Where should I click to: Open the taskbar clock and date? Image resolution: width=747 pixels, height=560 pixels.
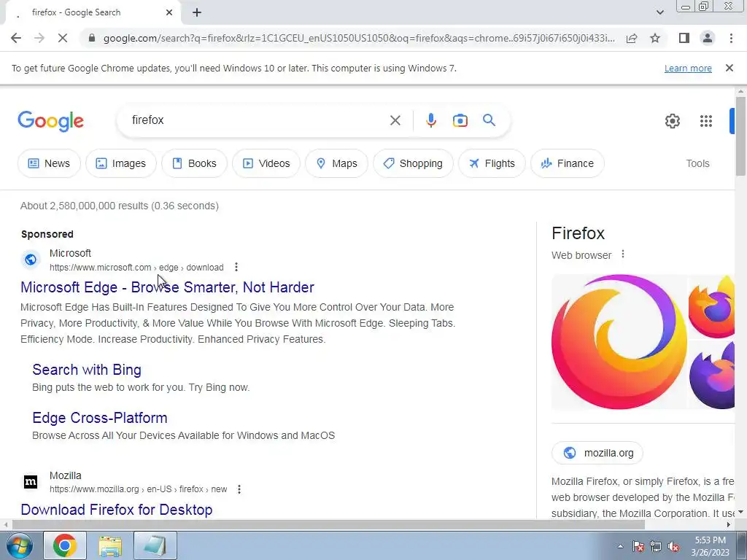711,546
